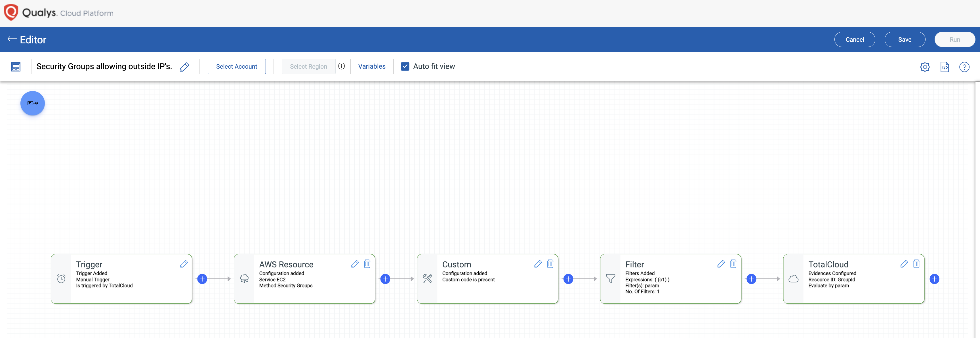The image size is (980, 338).
Task: Click the AWS Resource cloud icon
Action: coord(244,279)
